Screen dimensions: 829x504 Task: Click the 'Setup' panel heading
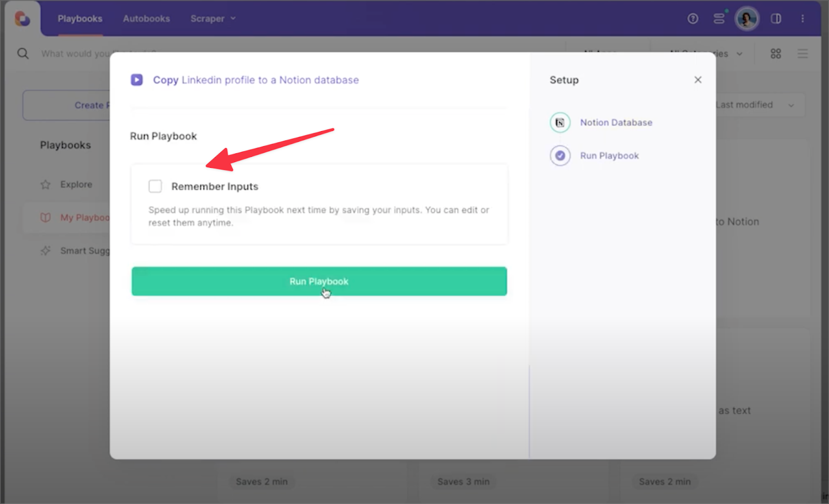564,80
